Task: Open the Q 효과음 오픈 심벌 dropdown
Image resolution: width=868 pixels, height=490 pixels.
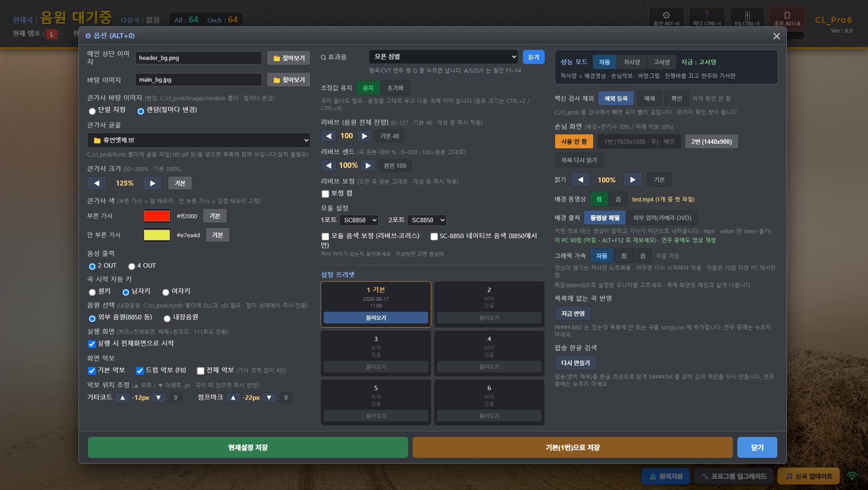Action: point(443,57)
